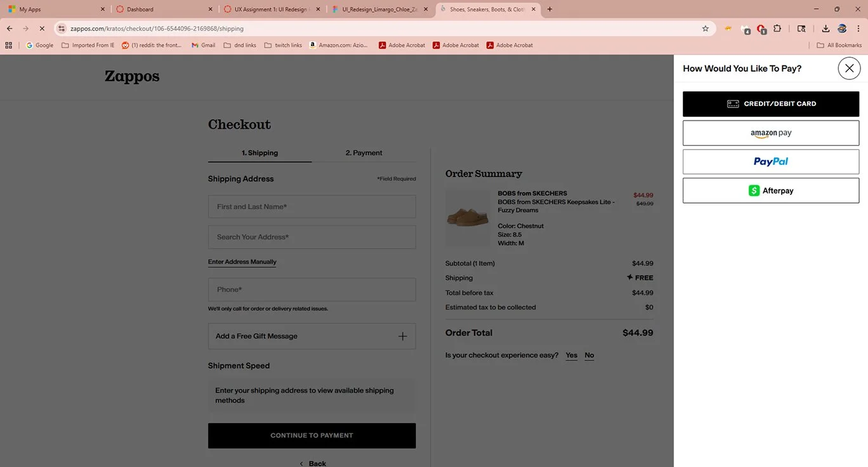Open Chrome three-dot menu
This screenshot has height=467, width=868.
[x=858, y=29]
